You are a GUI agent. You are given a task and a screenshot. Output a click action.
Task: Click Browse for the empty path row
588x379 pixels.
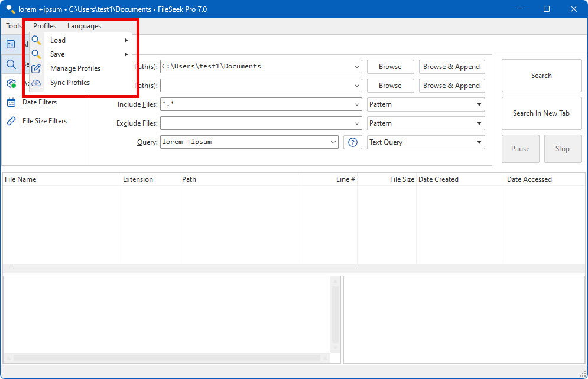click(x=391, y=86)
